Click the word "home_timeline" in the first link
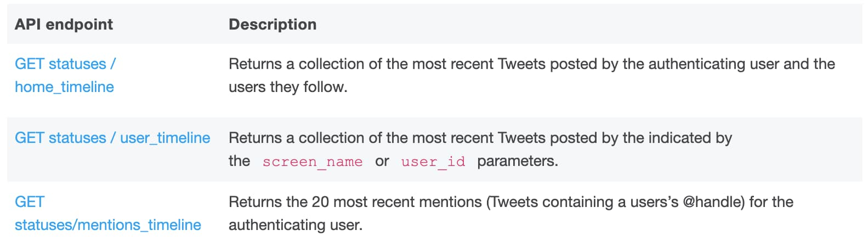The height and width of the screenshot is (247, 868). [65, 87]
